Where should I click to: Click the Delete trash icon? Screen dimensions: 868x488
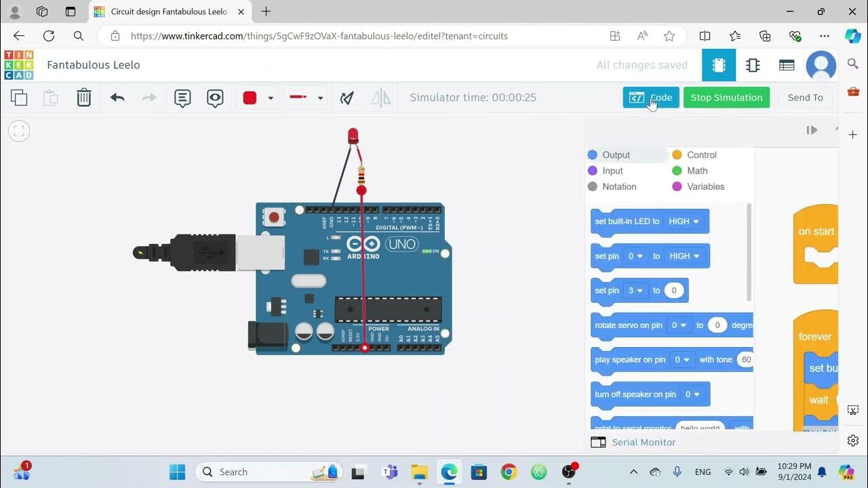(x=83, y=98)
